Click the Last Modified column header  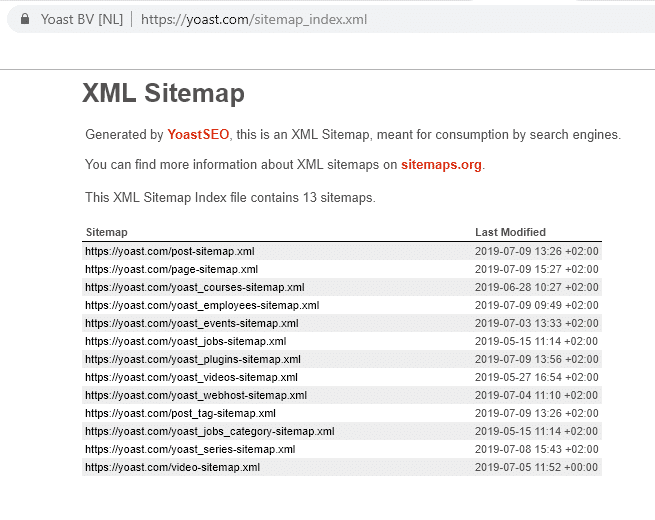510,232
